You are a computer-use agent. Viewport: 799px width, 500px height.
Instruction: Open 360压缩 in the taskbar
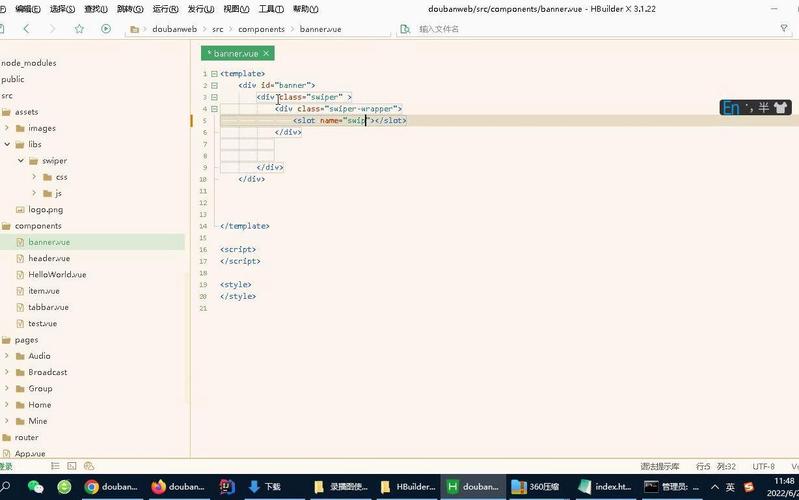(x=535, y=487)
